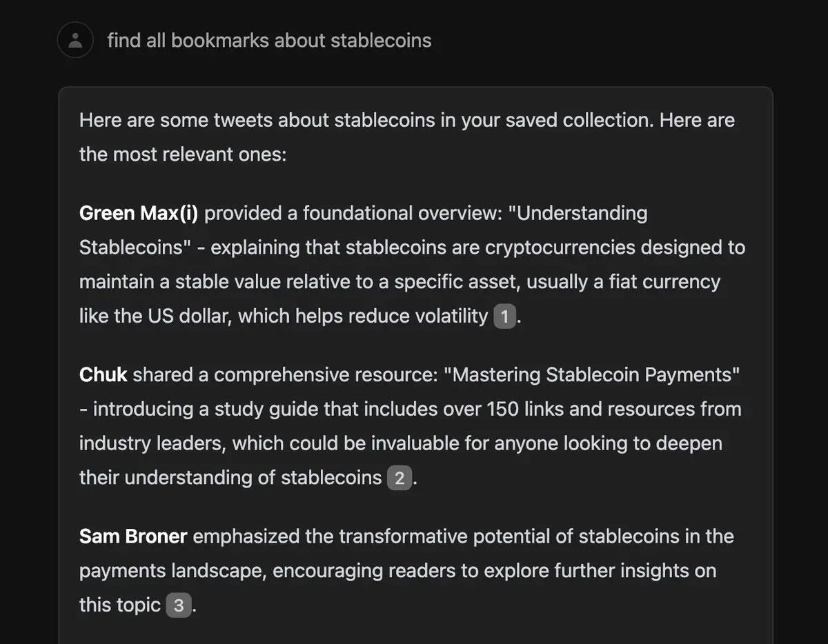The image size is (828, 644).
Task: Open citation badge 1
Action: (x=504, y=316)
